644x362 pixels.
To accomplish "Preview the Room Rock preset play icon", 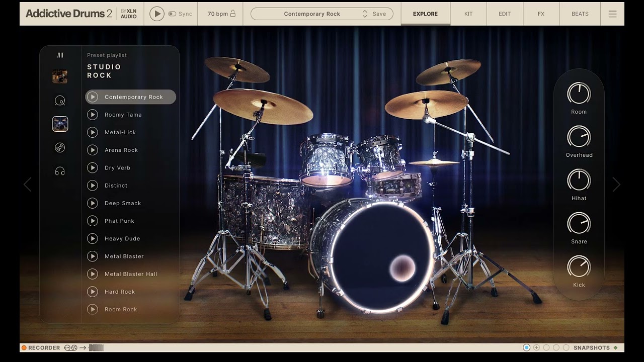I will click(93, 309).
